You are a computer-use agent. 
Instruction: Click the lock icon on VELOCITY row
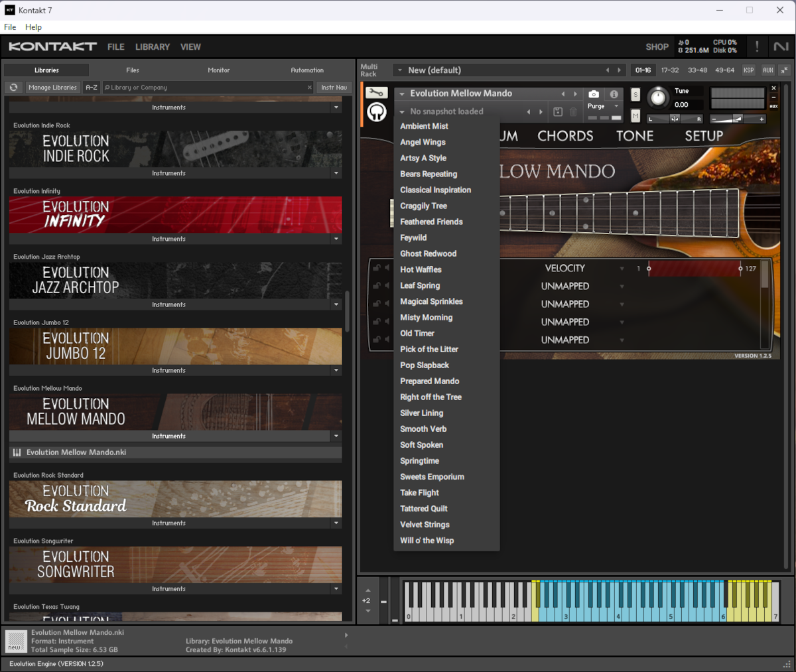pos(376,268)
